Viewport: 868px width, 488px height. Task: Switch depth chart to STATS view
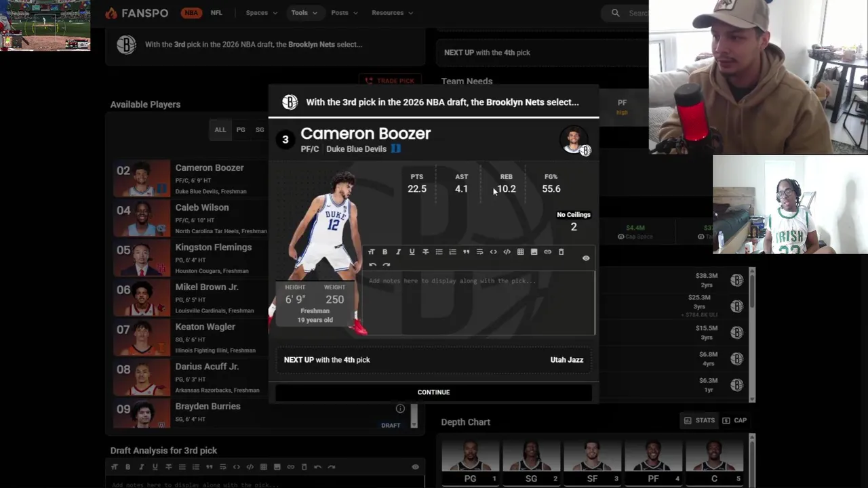click(698, 420)
